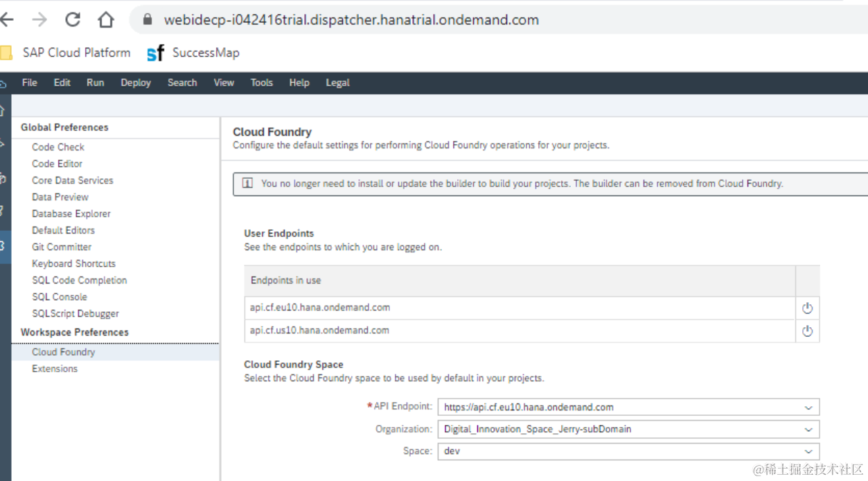Click the Cloud Foundry page title
This screenshot has height=481, width=868.
272,132
